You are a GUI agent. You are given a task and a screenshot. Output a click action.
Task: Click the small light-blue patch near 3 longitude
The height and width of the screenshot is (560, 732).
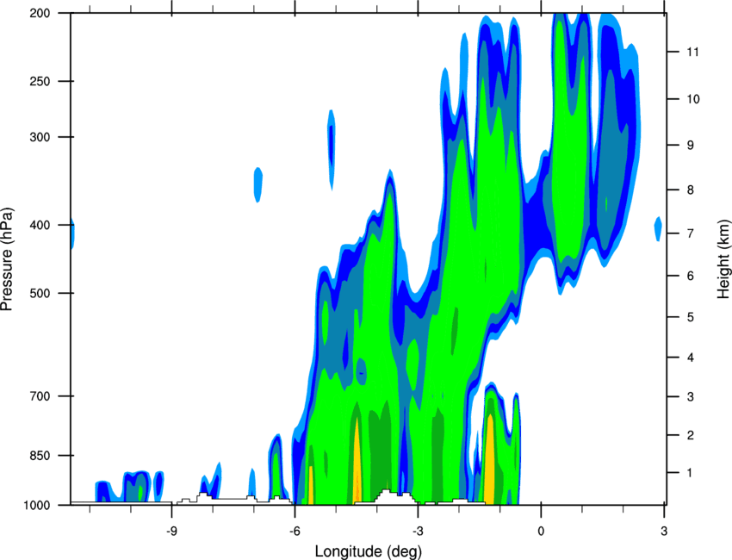tap(658, 229)
